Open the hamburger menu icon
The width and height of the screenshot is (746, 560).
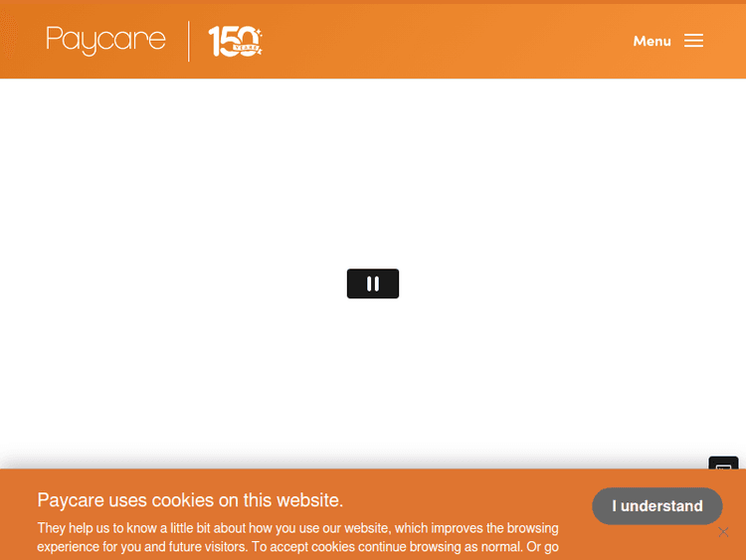pos(693,41)
